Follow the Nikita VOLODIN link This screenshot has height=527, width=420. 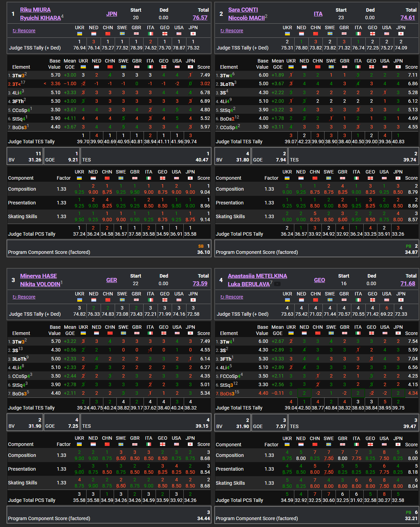coord(40,284)
